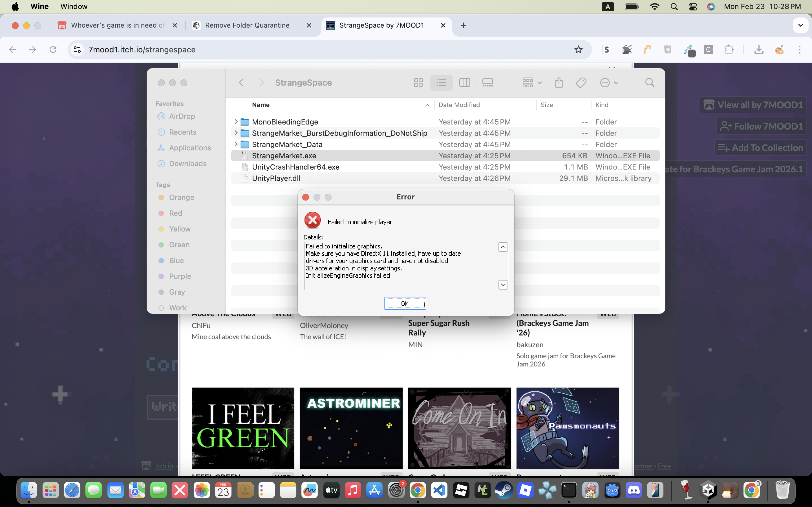812x507 pixels.
Task: Open the ASTROMINER game thumbnail
Action: pyautogui.click(x=351, y=428)
